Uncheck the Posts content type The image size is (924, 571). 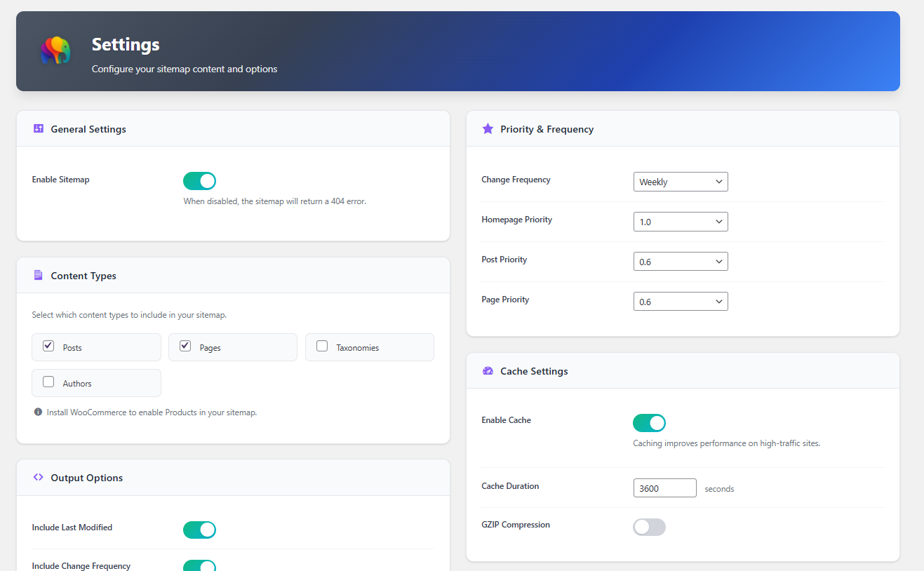pyautogui.click(x=48, y=345)
